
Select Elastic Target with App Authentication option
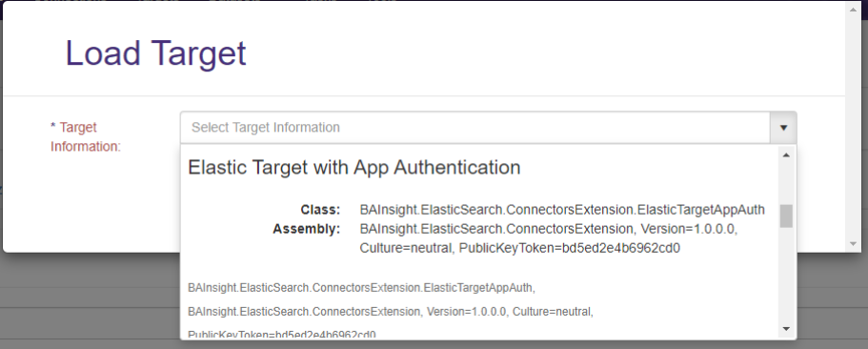click(354, 167)
